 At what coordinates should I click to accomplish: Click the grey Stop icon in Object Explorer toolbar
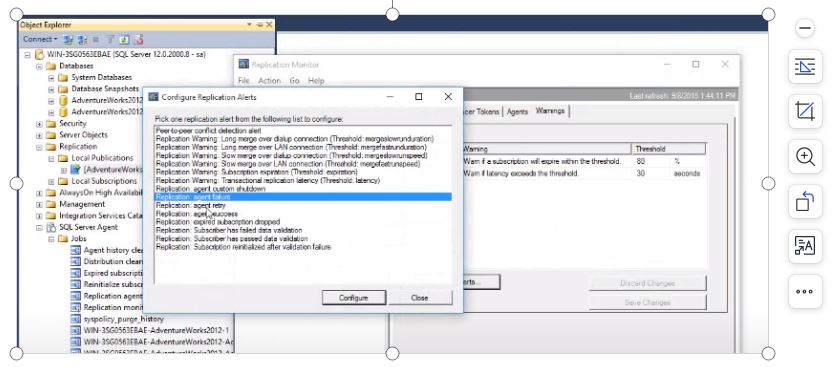[x=96, y=39]
